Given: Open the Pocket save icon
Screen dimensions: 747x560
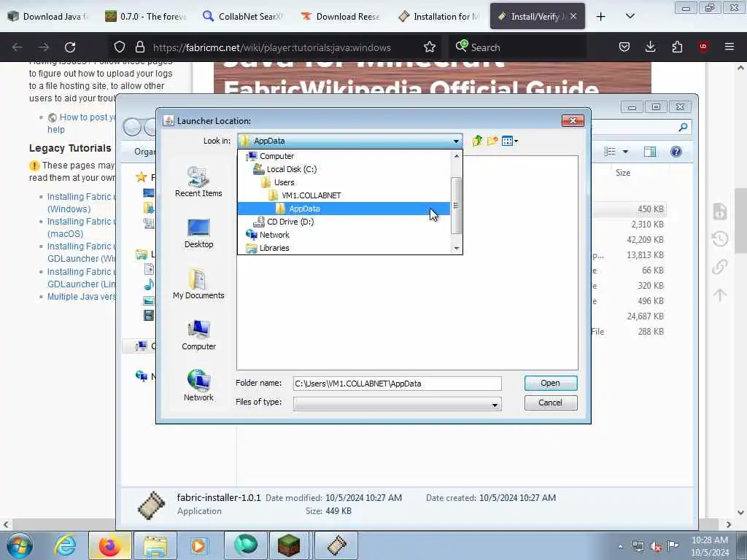Looking at the screenshot, I should pyautogui.click(x=624, y=47).
